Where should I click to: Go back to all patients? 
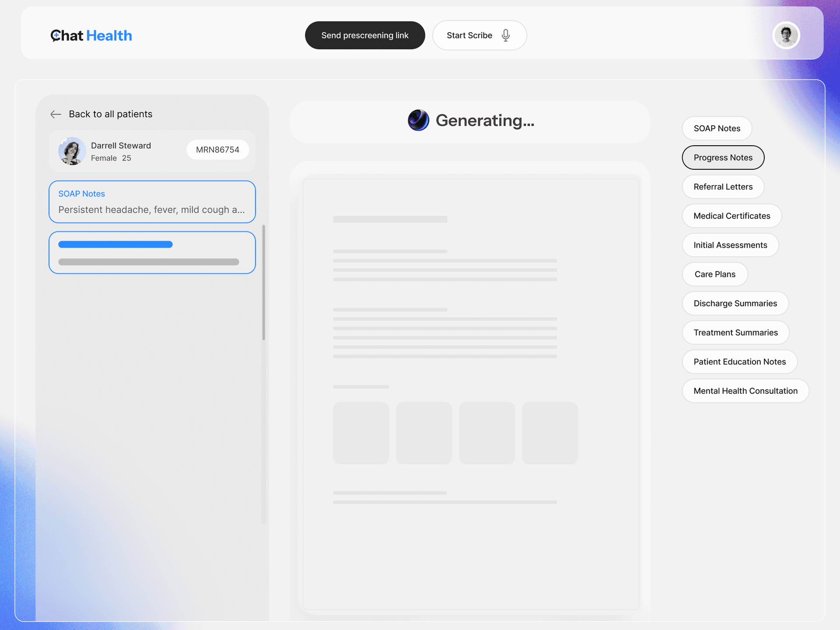[x=101, y=114]
